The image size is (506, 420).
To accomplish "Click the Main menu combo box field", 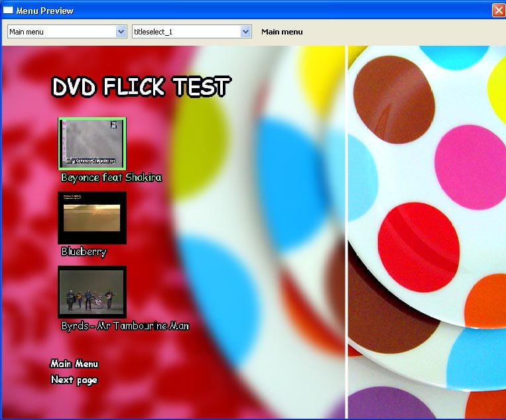I will click(67, 32).
